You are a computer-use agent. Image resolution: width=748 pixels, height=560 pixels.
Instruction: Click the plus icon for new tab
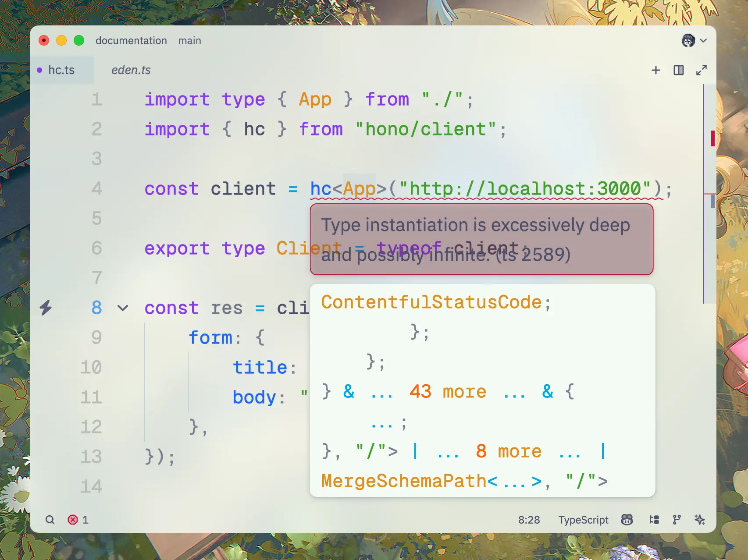(656, 70)
